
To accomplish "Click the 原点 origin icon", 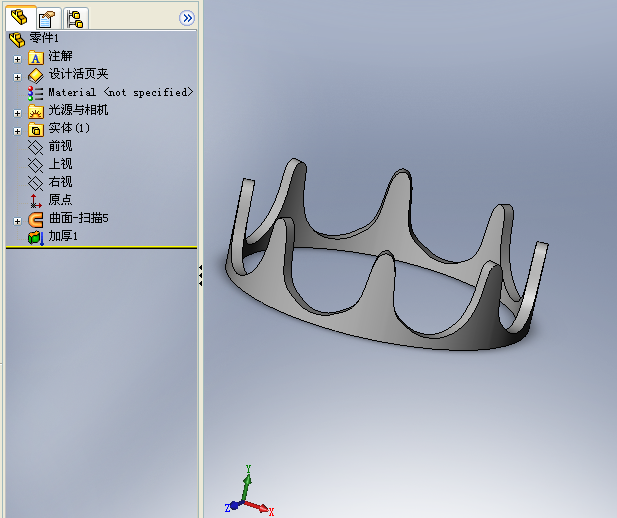I will point(36,201).
